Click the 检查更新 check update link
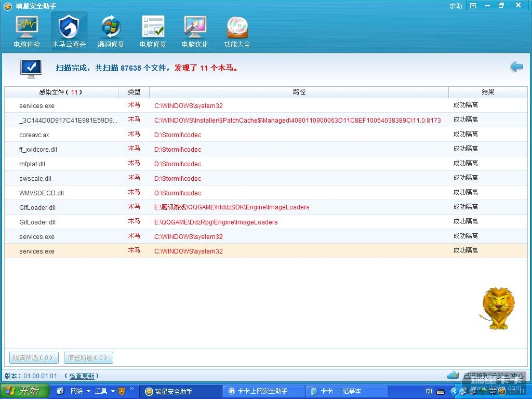 tap(82, 376)
